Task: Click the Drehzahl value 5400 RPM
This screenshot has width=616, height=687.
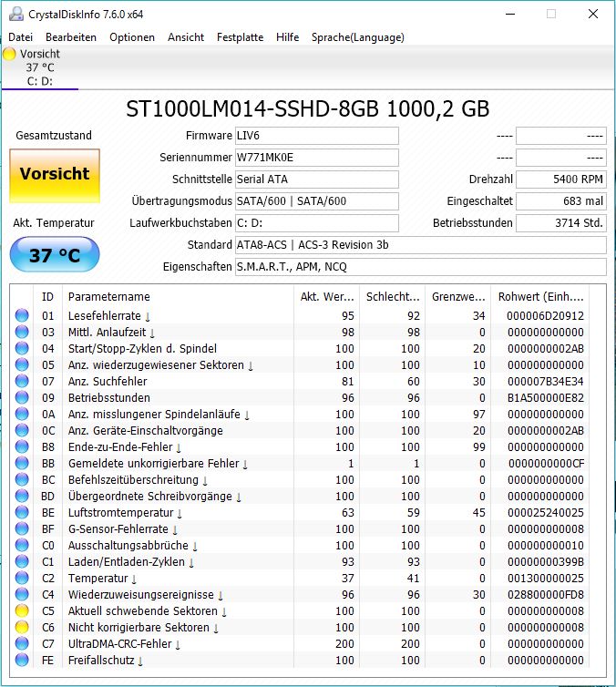Action: click(561, 179)
